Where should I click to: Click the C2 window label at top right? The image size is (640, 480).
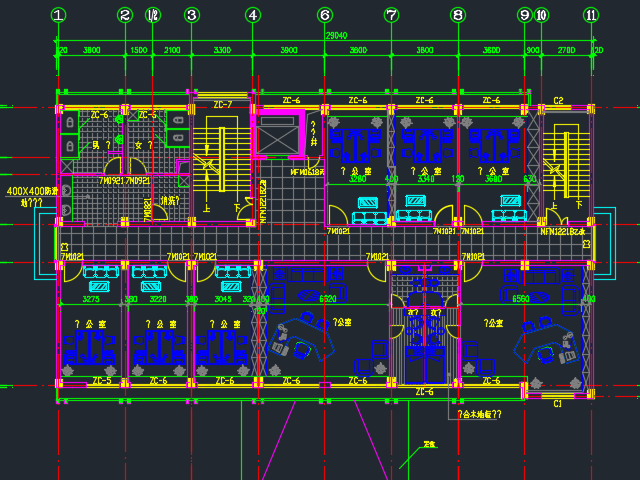click(x=558, y=101)
